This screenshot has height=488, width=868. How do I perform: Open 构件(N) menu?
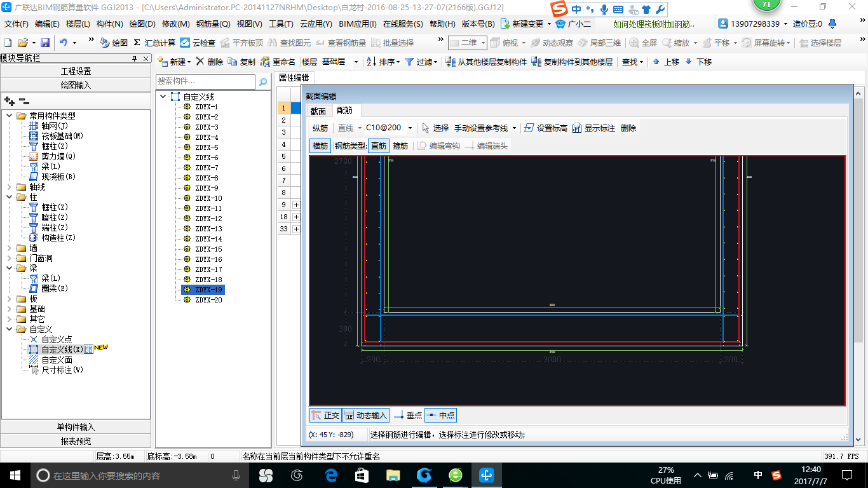109,24
